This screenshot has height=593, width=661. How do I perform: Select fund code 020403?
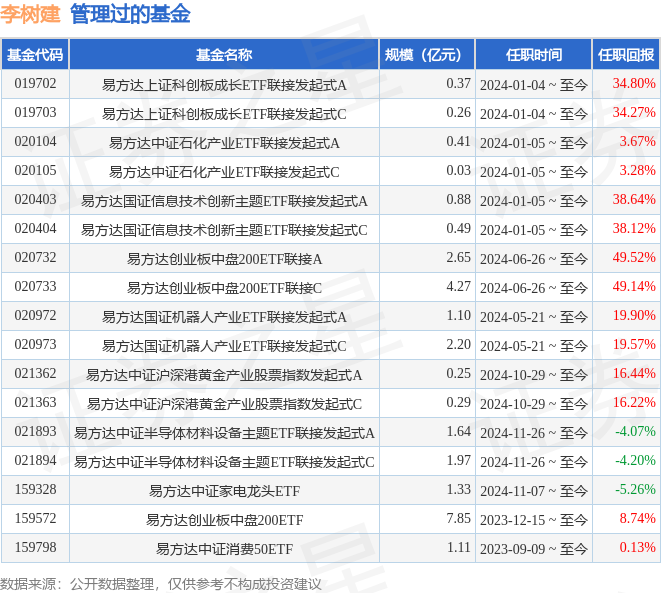click(x=35, y=199)
